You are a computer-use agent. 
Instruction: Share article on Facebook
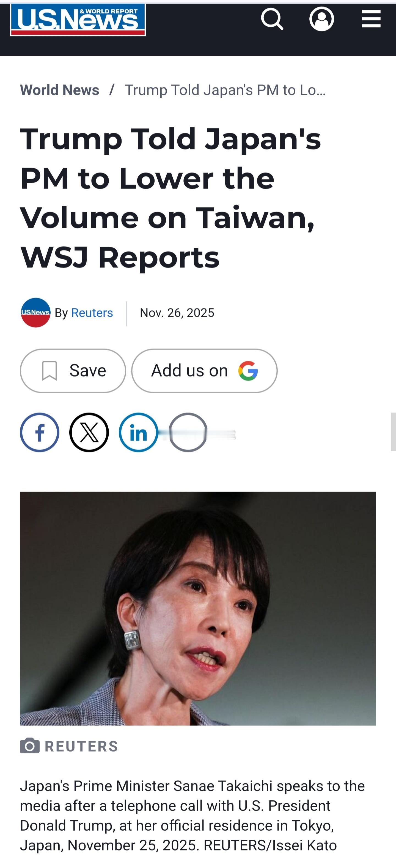point(40,432)
